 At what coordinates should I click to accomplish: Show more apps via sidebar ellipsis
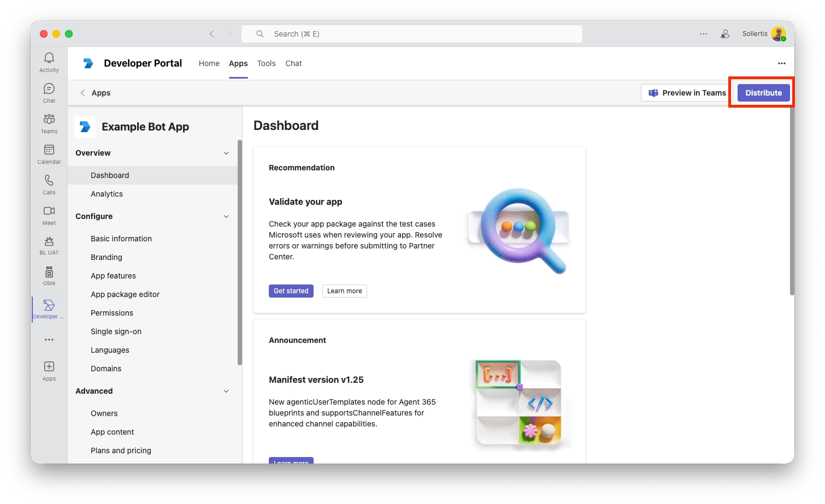49,340
